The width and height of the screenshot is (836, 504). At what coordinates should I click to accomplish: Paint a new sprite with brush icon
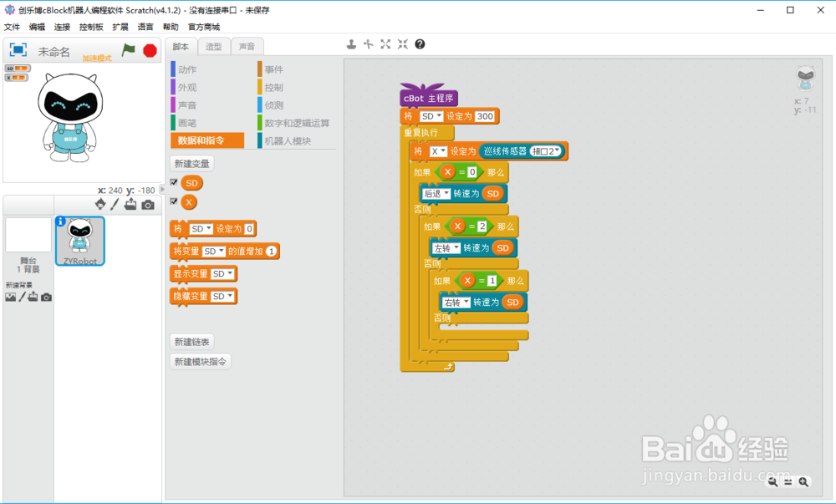115,205
